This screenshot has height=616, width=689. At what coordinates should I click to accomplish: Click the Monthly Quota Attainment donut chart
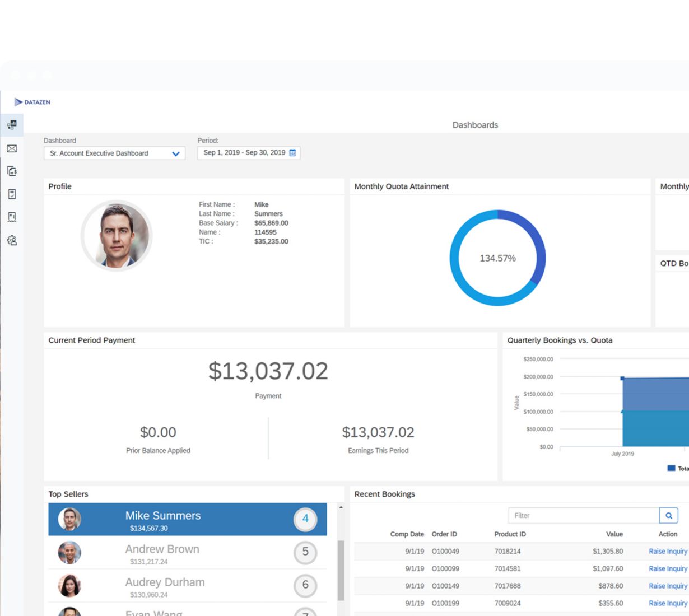tap(497, 258)
